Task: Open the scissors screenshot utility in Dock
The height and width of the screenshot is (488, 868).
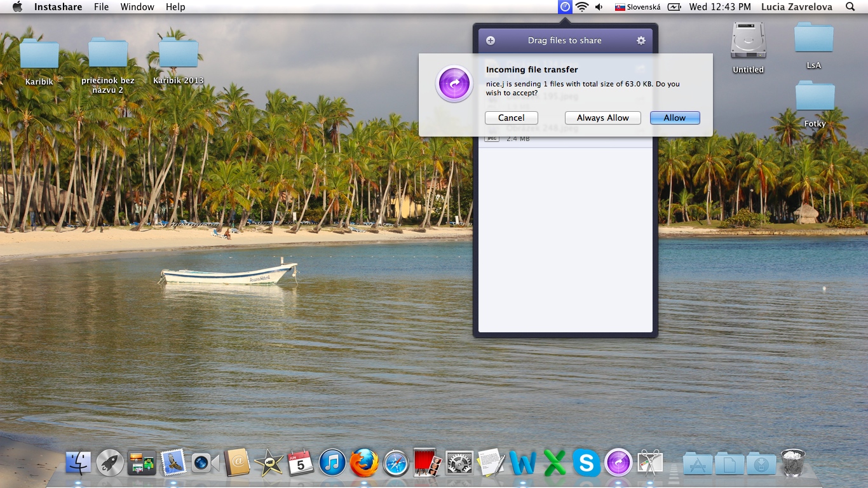Action: [x=650, y=463]
